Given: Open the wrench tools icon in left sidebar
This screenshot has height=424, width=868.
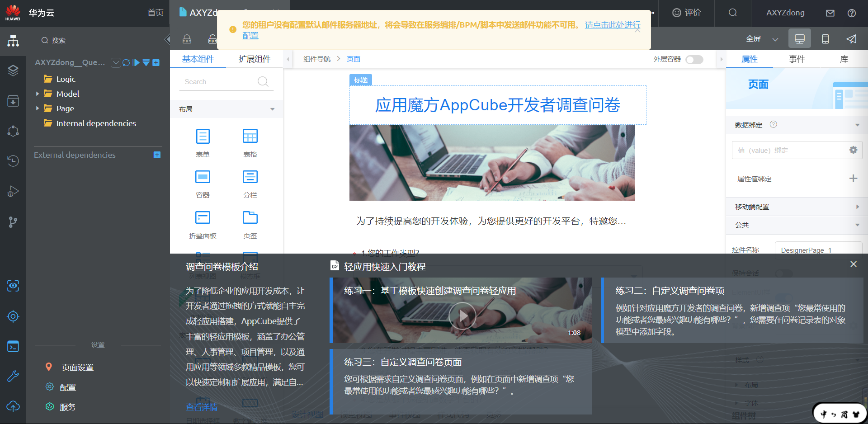Looking at the screenshot, I should click(13, 376).
